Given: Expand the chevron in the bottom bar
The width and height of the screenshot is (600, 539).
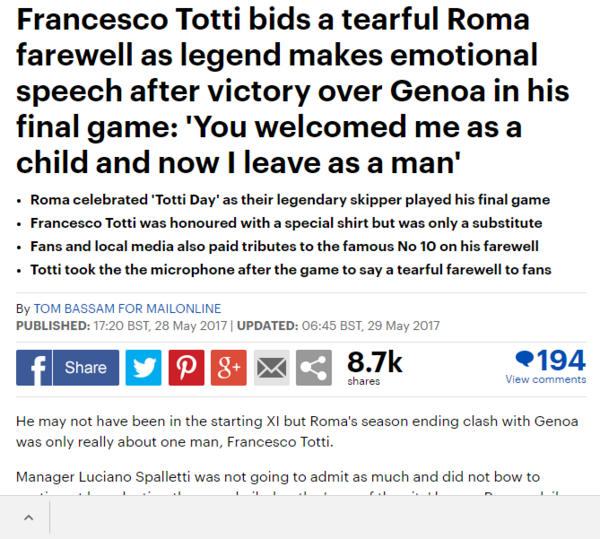Looking at the screenshot, I should pyautogui.click(x=28, y=517).
